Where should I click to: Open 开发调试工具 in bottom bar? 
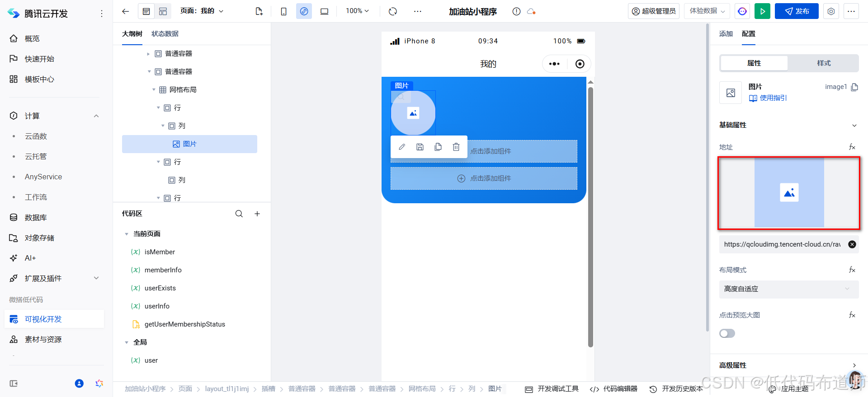552,389
